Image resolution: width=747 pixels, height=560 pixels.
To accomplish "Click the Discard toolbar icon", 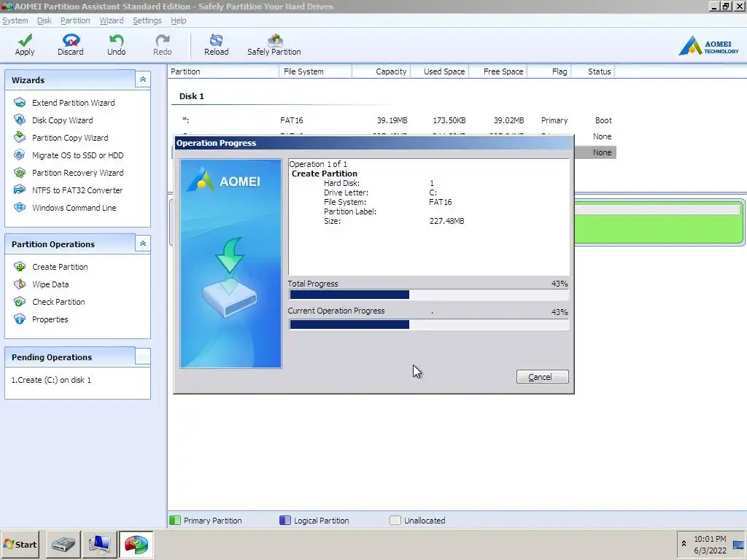I will tap(71, 41).
